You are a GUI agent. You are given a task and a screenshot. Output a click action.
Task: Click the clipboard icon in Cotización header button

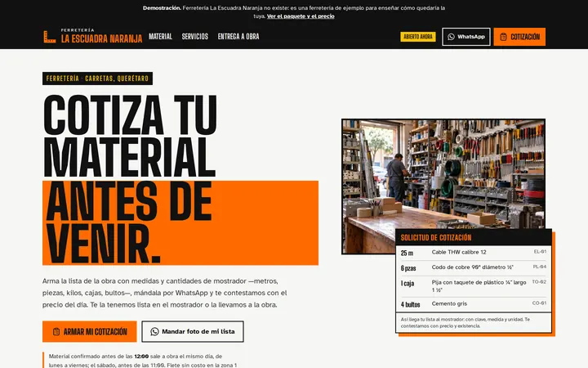tap(504, 37)
